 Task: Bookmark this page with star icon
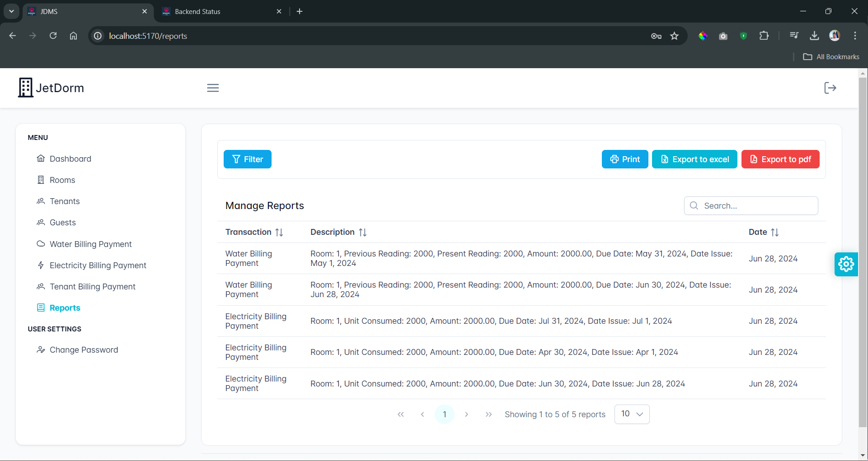(x=675, y=36)
